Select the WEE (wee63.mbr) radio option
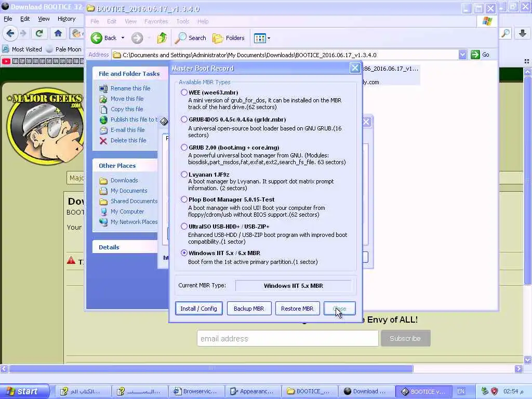This screenshot has height=399, width=532. click(184, 92)
